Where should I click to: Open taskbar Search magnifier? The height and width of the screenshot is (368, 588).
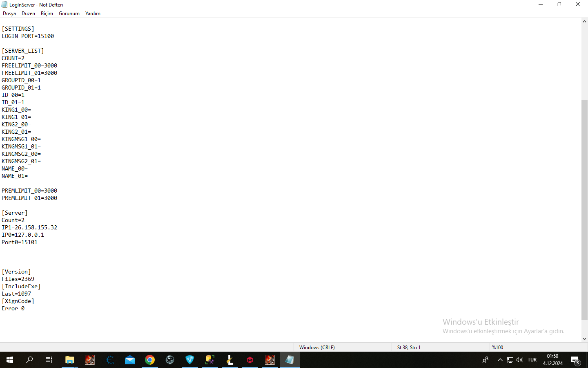(x=29, y=360)
